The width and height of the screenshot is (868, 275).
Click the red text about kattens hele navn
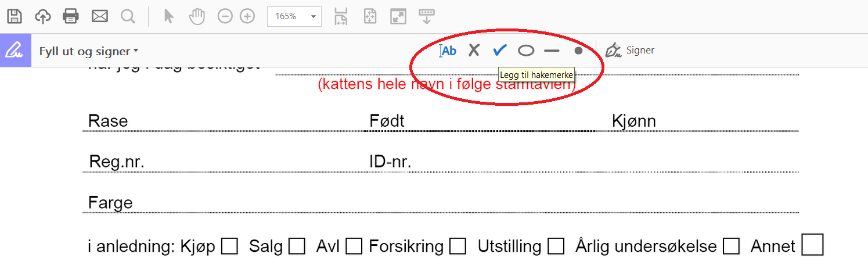click(x=446, y=84)
